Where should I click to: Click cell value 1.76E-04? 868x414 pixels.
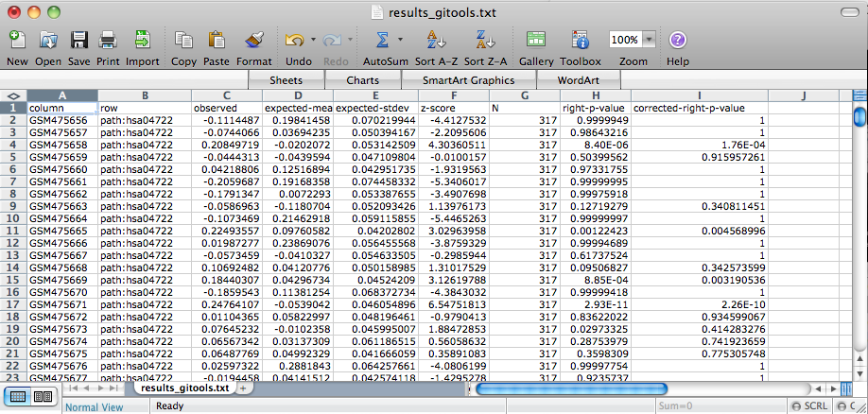[x=700, y=145]
